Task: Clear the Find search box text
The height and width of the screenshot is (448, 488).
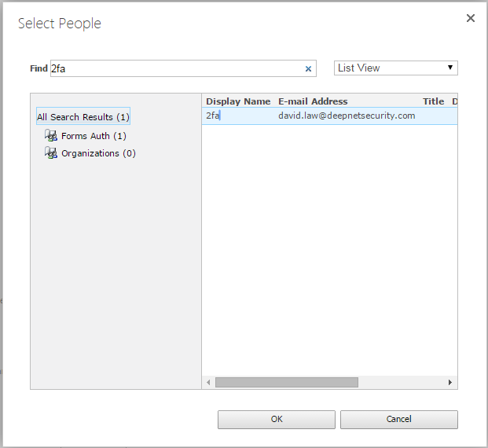Action: tap(308, 69)
